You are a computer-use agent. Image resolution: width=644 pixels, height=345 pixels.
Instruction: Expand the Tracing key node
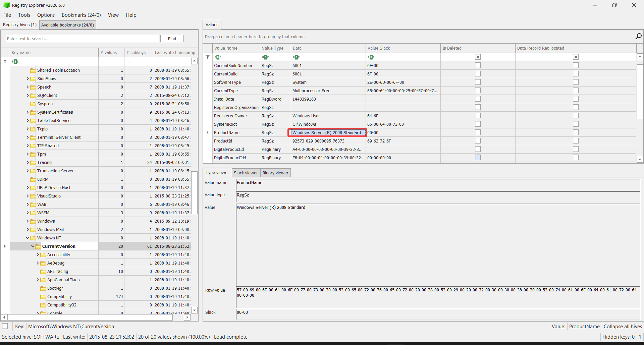click(x=28, y=163)
